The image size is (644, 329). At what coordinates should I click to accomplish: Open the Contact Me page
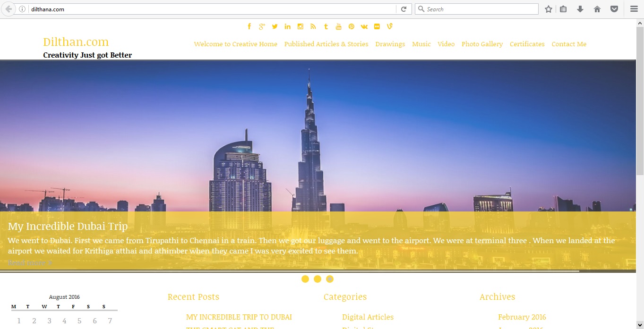pos(569,44)
